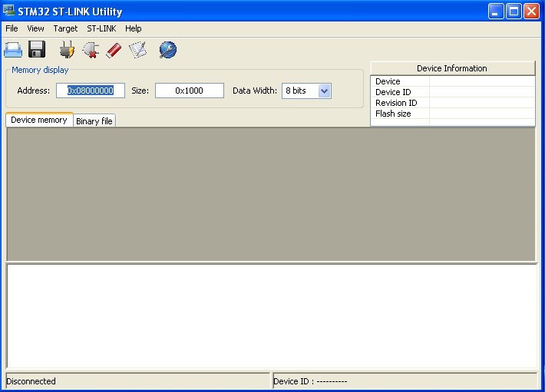Click the Disconnect from target icon
The height and width of the screenshot is (392, 545).
91,50
